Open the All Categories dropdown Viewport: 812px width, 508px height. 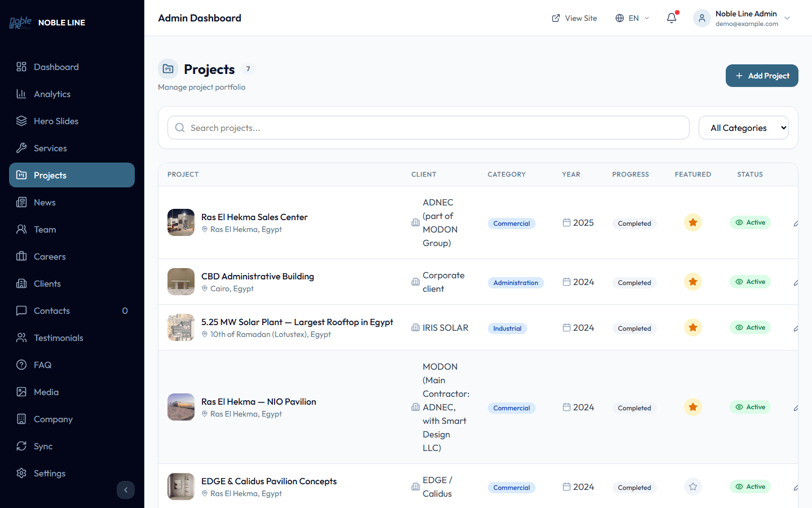[x=744, y=128]
